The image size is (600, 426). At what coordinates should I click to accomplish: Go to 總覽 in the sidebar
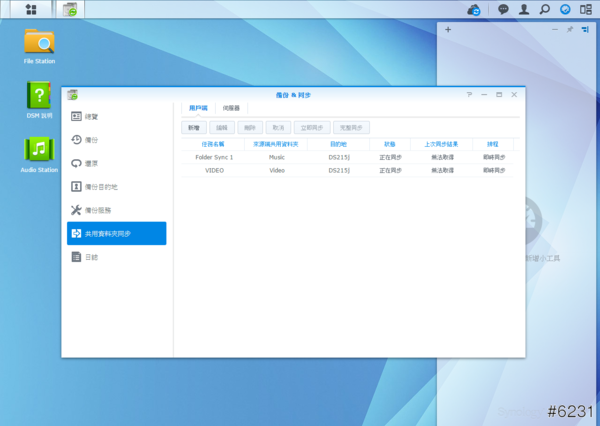click(91, 117)
